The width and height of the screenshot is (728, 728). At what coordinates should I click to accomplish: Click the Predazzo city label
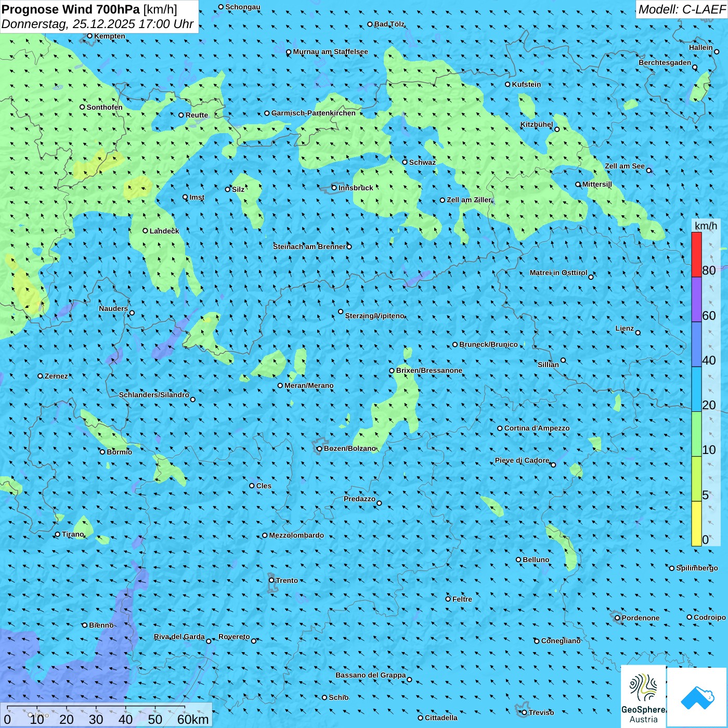(359, 499)
